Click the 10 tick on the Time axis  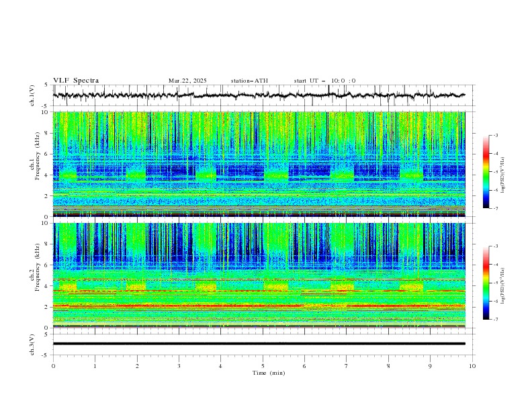(x=472, y=366)
